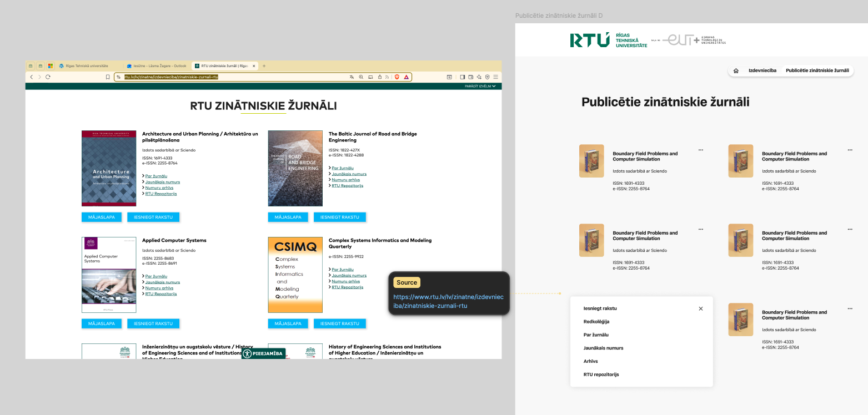Viewport: 868px width, 415px height.
Task: Click the Applied Computer Systems cover image
Action: 109,275
